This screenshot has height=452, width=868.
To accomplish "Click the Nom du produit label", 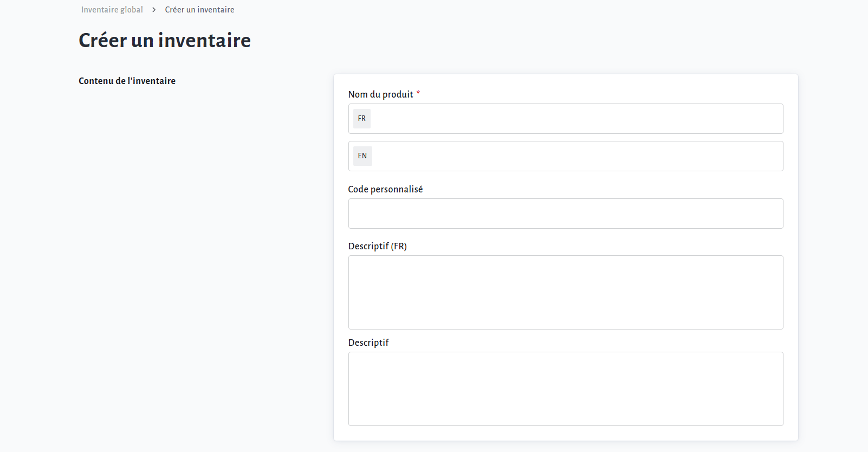I will 381,94.
